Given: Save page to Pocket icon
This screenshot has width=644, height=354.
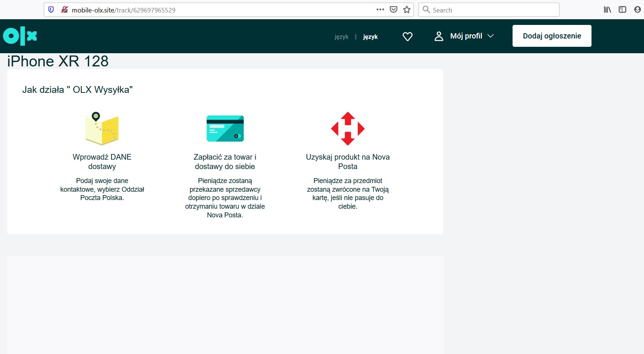Looking at the screenshot, I should 394,10.
